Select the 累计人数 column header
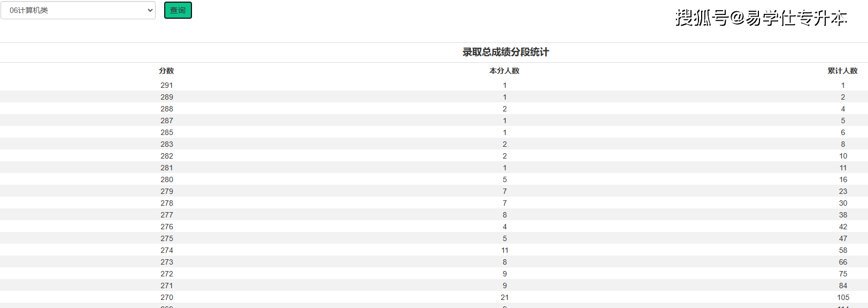This screenshot has height=308, width=868. pos(843,71)
